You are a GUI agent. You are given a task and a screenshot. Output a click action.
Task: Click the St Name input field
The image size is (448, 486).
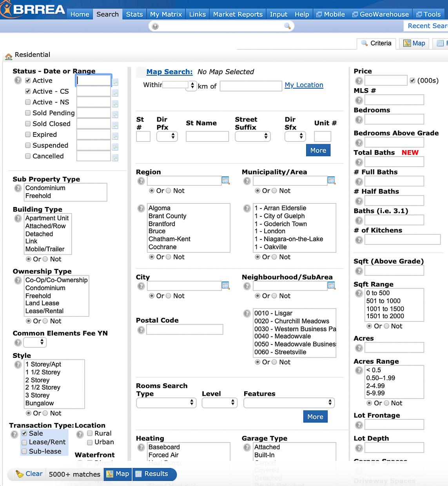[x=207, y=136]
